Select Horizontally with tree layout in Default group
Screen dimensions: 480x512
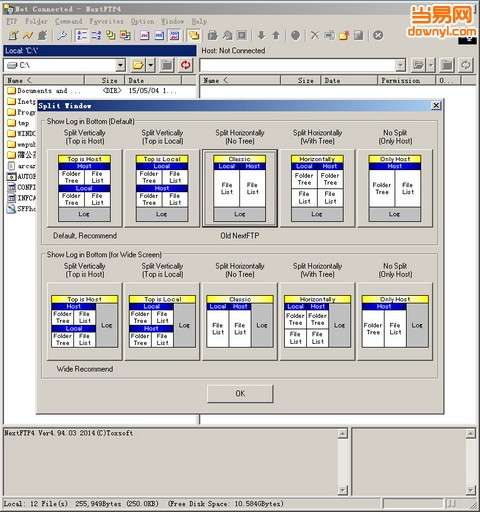(x=317, y=188)
